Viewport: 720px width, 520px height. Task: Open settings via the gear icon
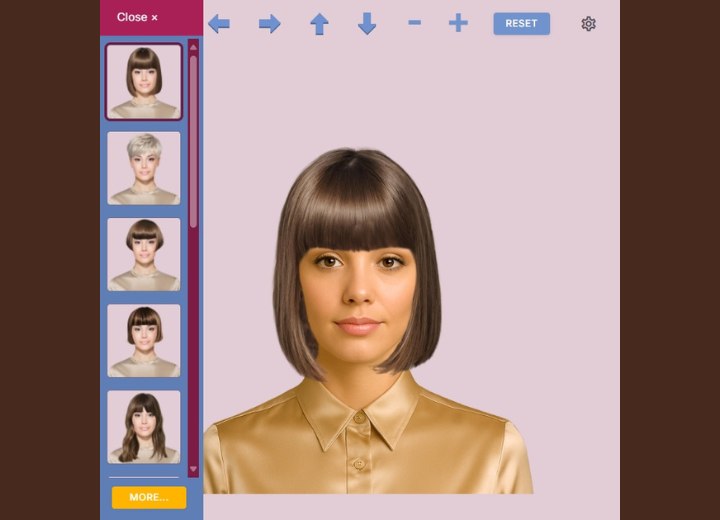(x=588, y=23)
